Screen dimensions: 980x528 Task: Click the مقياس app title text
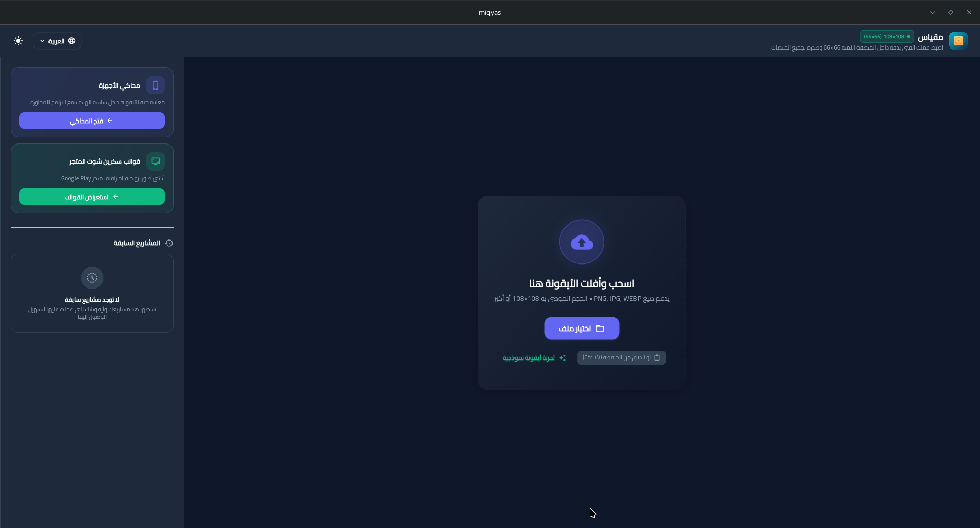click(x=930, y=37)
